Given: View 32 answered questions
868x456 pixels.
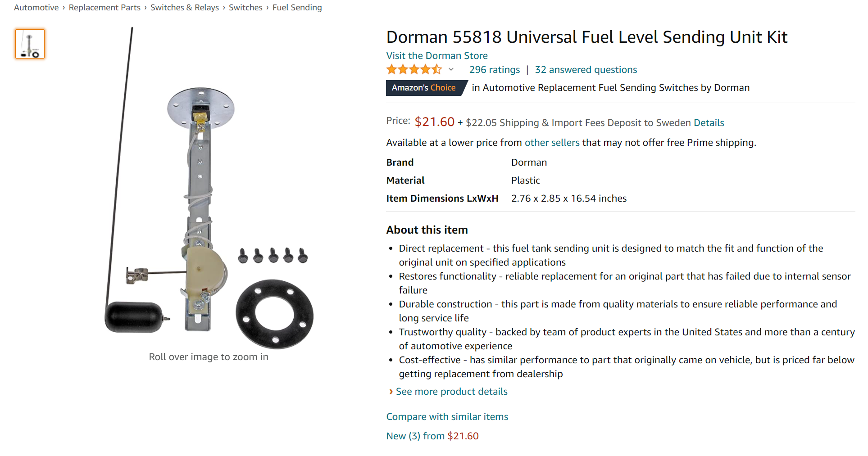Looking at the screenshot, I should (x=586, y=70).
